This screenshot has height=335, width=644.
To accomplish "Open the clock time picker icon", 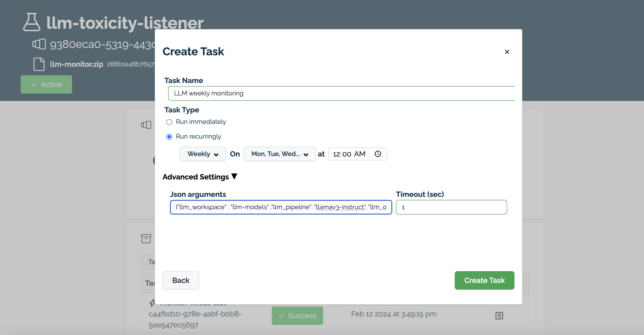I will (x=378, y=154).
